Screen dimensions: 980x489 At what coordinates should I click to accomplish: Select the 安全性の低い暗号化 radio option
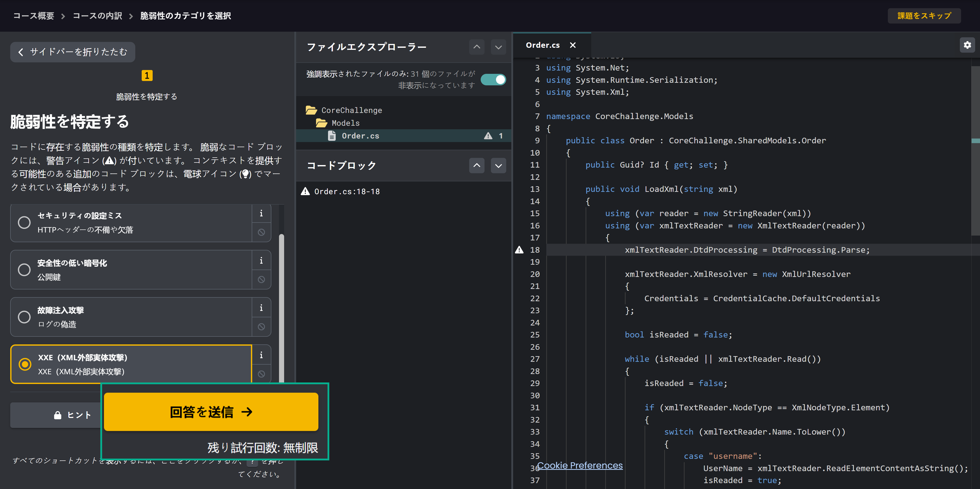(x=24, y=270)
